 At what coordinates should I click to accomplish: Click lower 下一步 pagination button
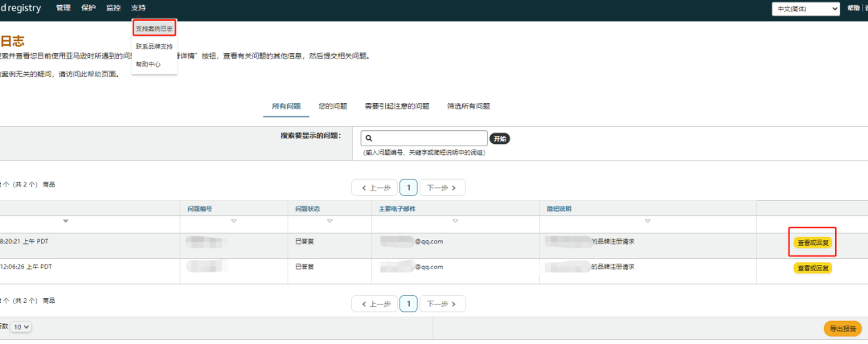point(442,304)
